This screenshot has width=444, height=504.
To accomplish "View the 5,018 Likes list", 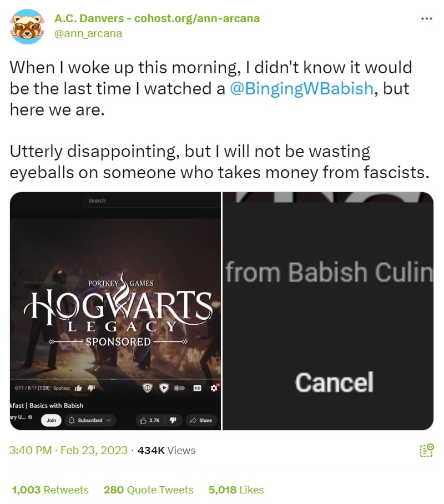I will click(236, 490).
